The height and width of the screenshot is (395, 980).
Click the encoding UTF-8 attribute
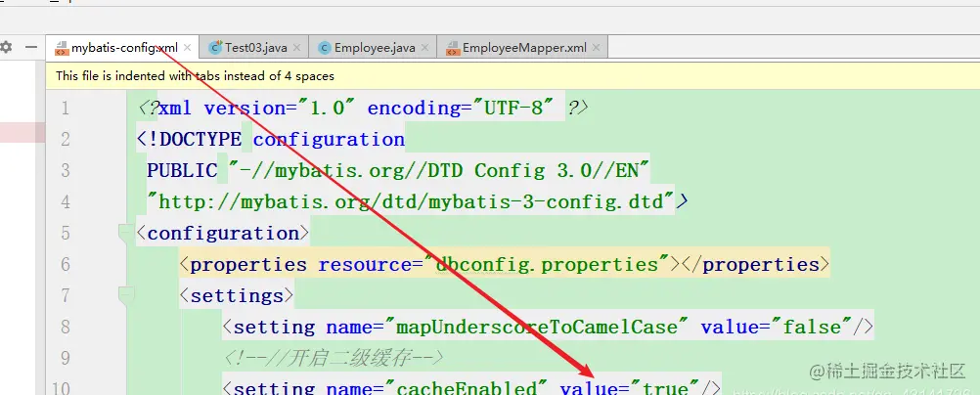pyautogui.click(x=462, y=109)
